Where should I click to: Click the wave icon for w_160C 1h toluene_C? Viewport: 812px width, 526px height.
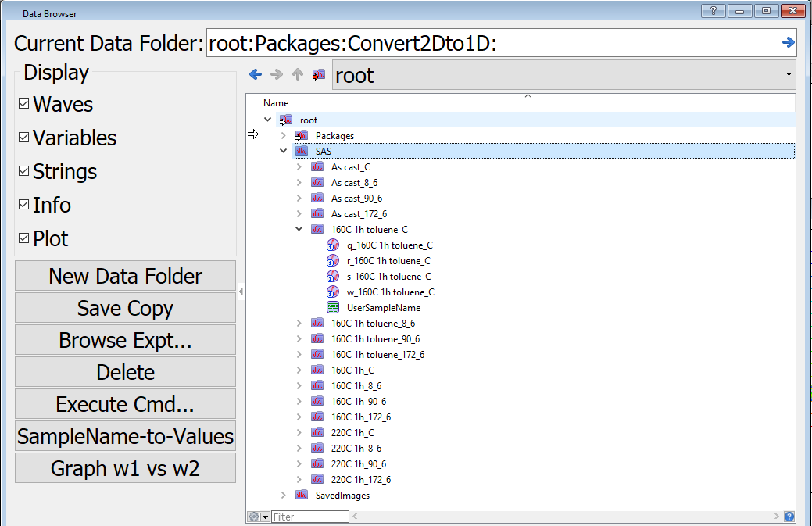tap(332, 292)
